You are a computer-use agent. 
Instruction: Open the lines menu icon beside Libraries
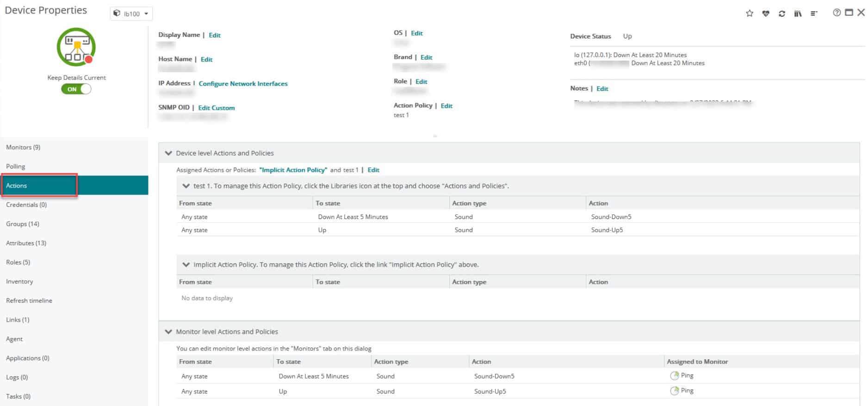tap(814, 13)
